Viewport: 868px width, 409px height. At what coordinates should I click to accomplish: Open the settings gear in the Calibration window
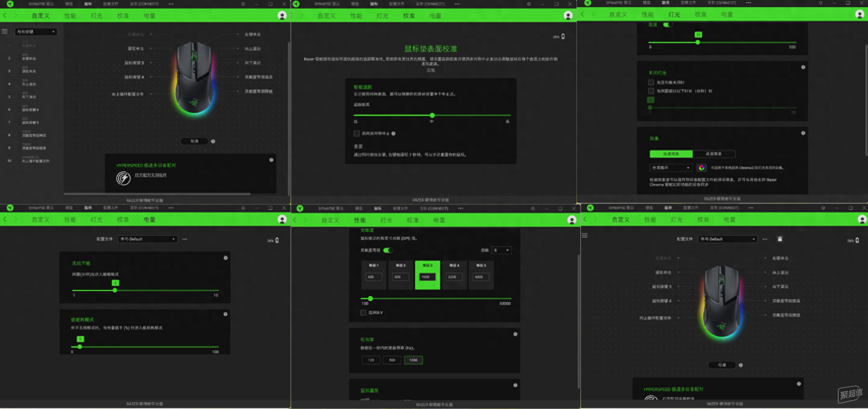(x=529, y=4)
